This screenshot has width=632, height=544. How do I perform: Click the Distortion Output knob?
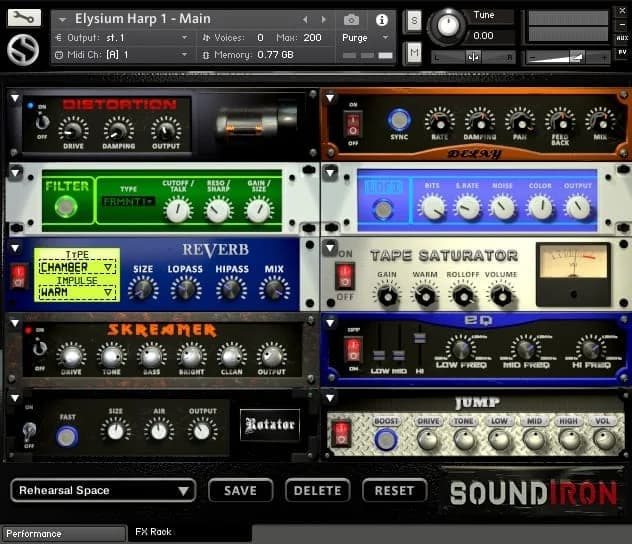[166, 131]
